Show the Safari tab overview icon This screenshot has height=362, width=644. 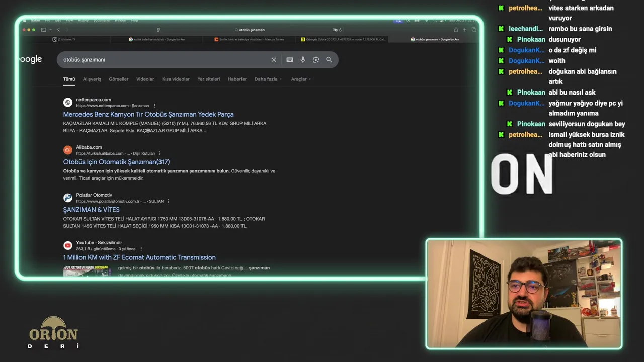coord(473,30)
